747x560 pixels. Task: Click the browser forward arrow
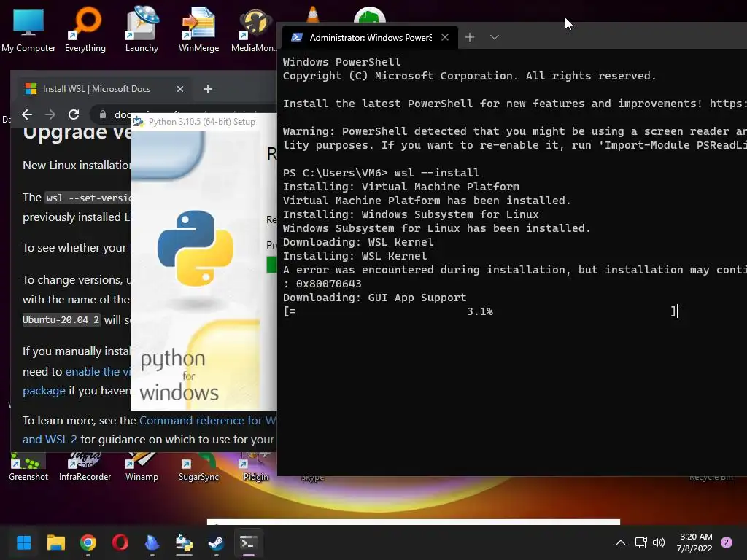tap(50, 114)
